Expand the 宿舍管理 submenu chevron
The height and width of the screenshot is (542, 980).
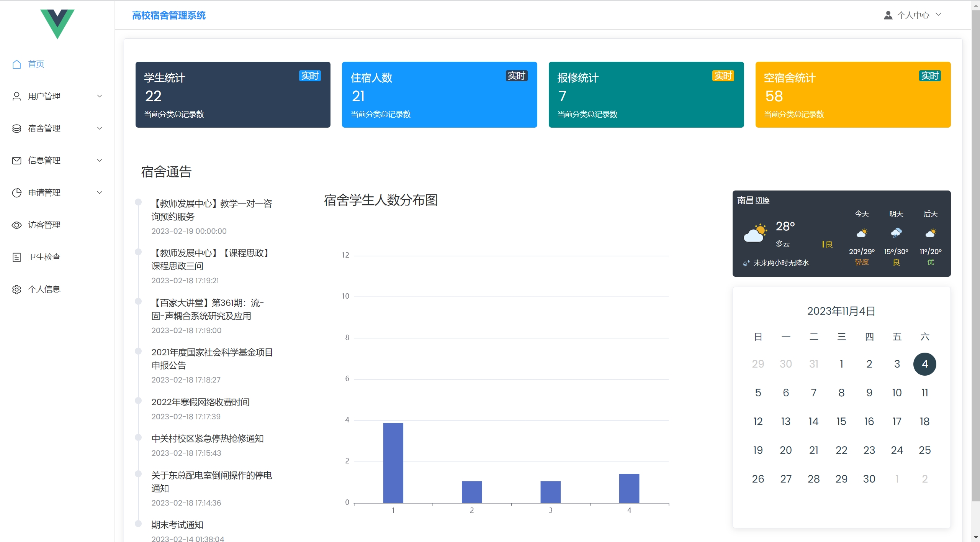[100, 128]
